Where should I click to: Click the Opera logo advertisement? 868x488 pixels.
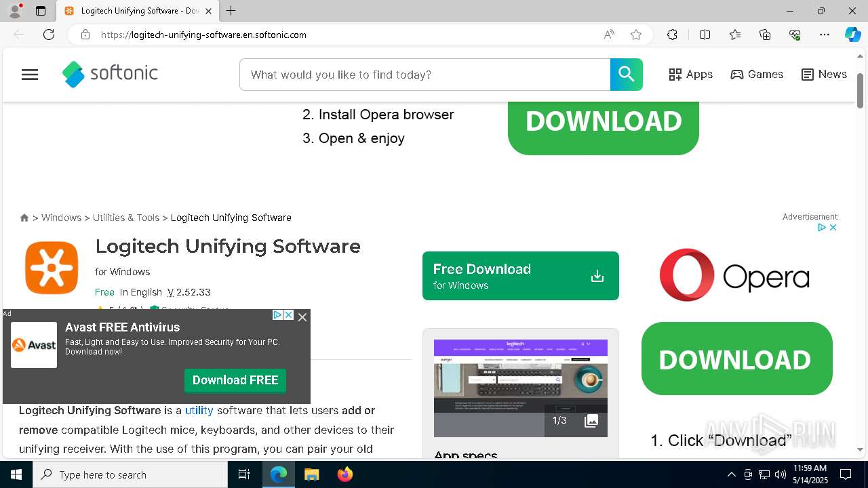point(734,275)
